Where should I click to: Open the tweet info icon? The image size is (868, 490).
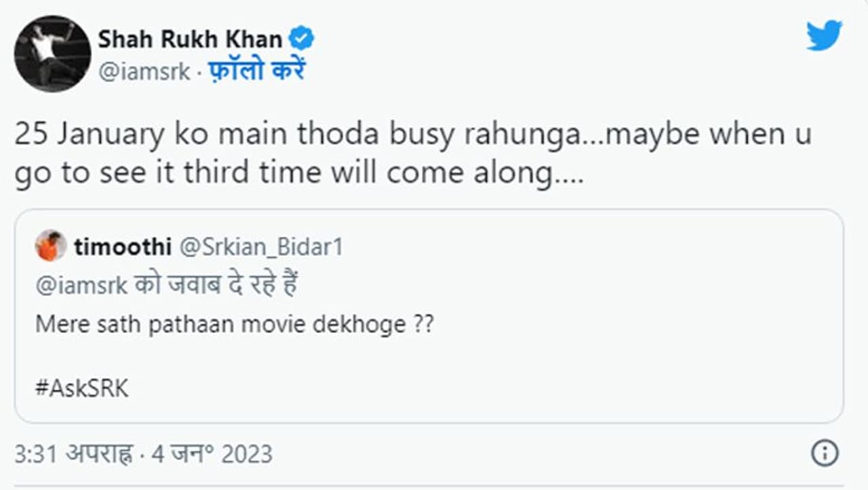pyautogui.click(x=825, y=453)
